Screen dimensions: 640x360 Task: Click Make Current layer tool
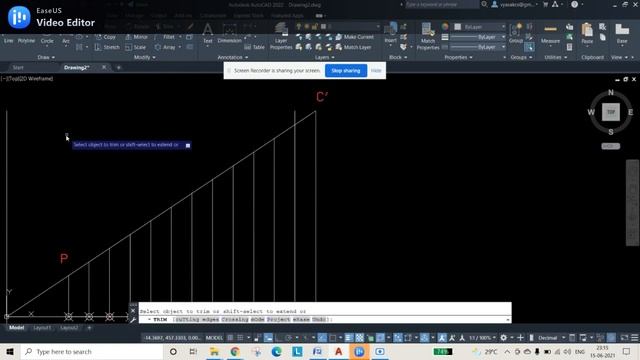click(x=354, y=37)
